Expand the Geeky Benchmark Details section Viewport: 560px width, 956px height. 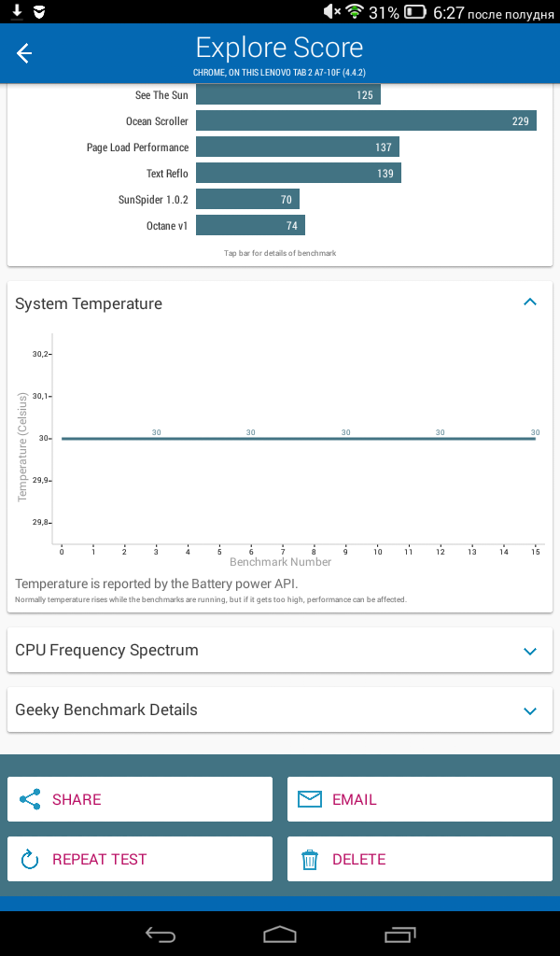tap(530, 710)
